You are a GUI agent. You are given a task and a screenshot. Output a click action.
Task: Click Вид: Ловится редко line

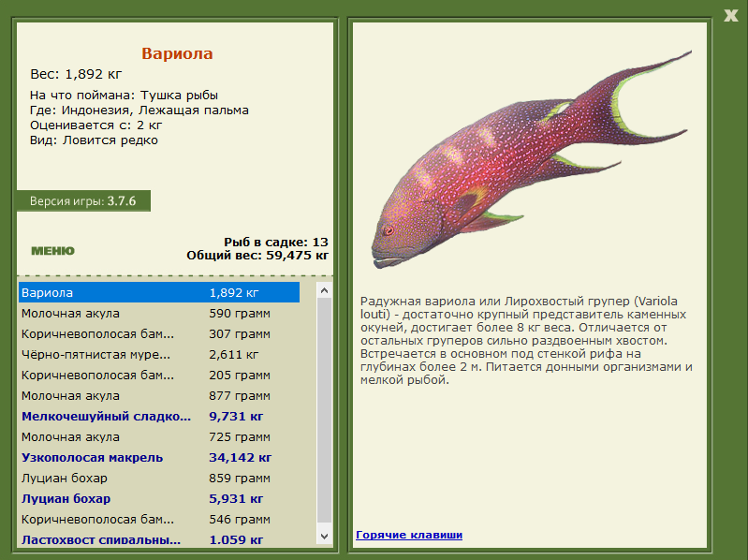click(94, 140)
